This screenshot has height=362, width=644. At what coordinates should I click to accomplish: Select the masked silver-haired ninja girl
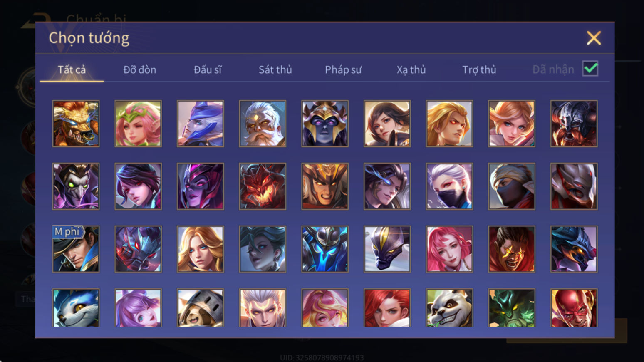coord(449,186)
